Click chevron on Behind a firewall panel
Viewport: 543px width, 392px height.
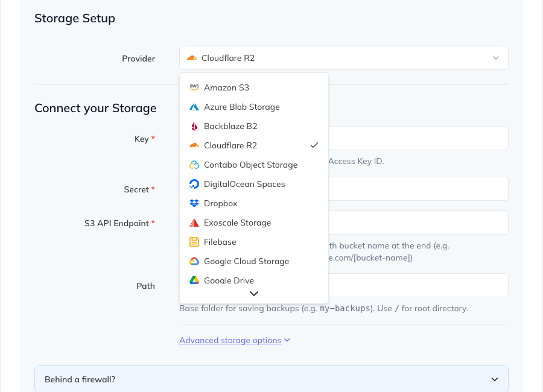[495, 379]
